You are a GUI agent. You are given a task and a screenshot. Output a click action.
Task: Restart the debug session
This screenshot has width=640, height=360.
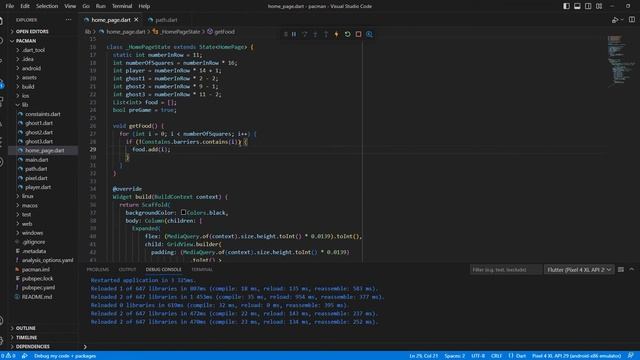[x=347, y=34]
